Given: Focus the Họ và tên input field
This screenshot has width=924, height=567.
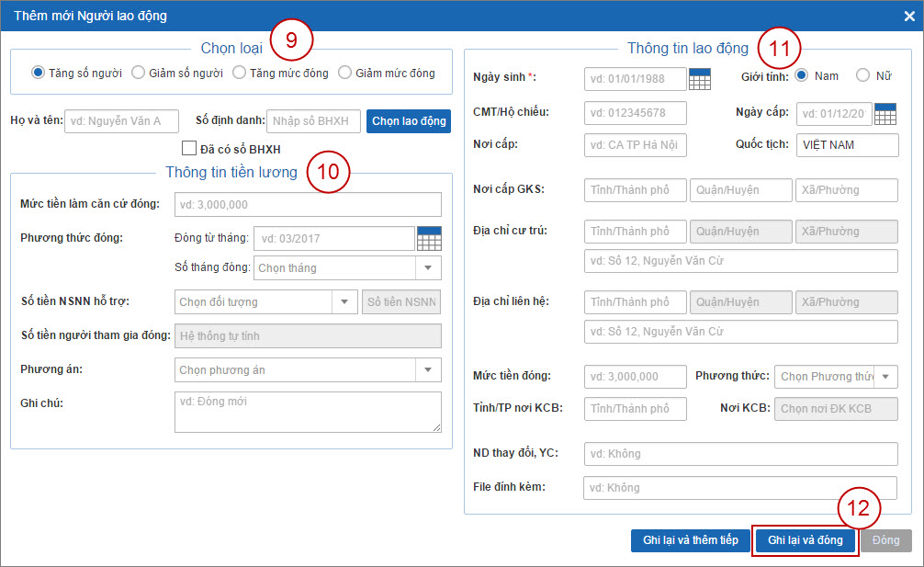Looking at the screenshot, I should point(121,120).
